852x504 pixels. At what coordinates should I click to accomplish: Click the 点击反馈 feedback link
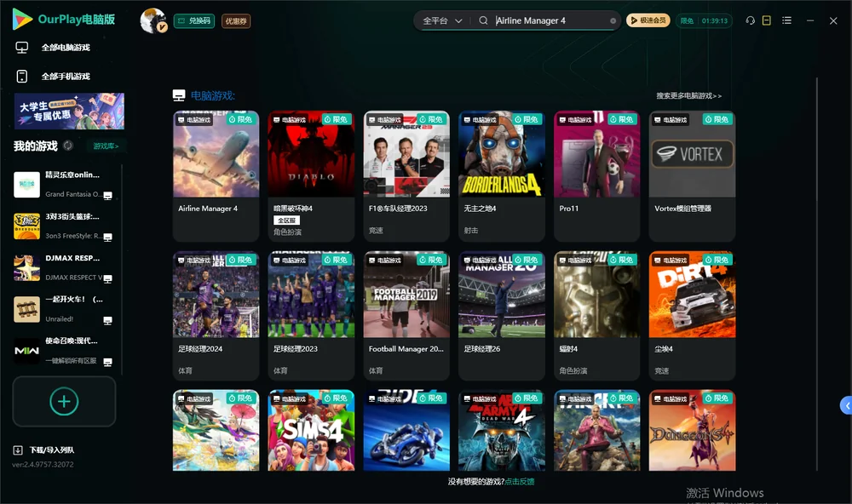coord(519,482)
